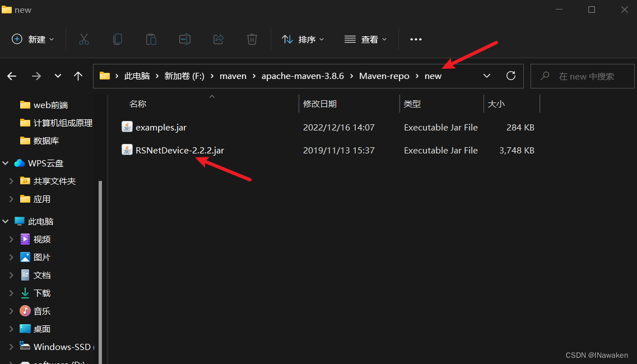Sort by 名称 column header

pyautogui.click(x=138, y=104)
